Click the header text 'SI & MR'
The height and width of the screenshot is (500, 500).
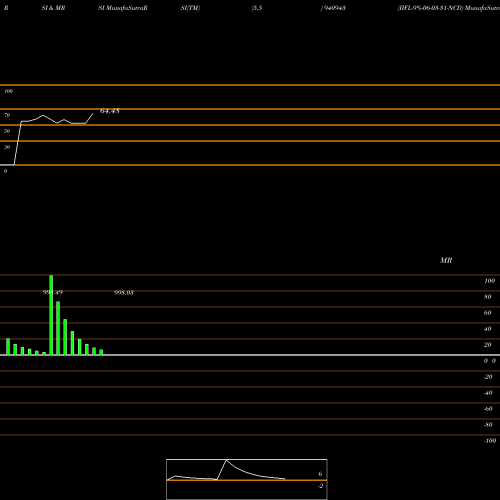coord(53,8)
